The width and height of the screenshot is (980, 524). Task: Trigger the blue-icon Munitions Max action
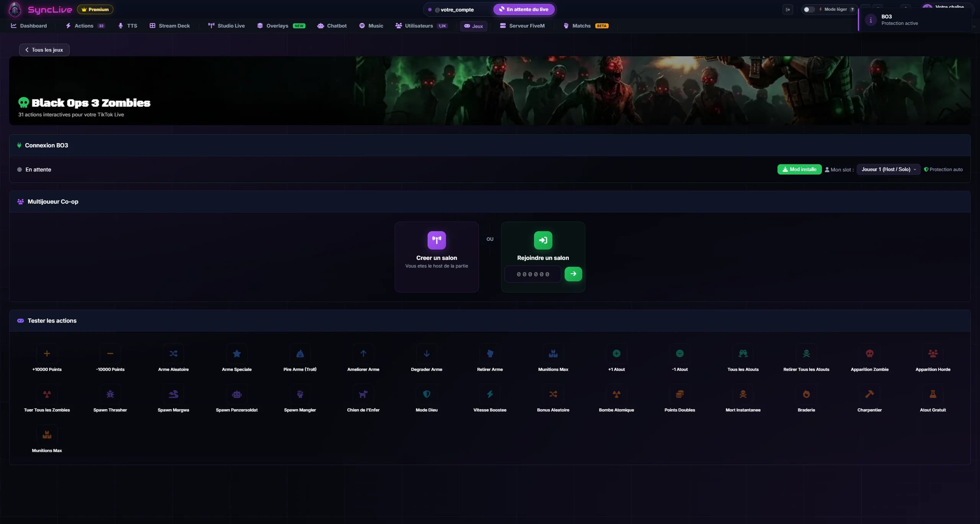point(553,354)
